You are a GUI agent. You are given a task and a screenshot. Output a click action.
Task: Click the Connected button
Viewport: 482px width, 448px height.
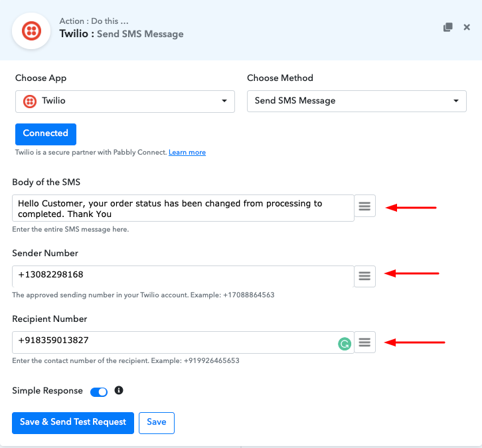[x=46, y=134]
